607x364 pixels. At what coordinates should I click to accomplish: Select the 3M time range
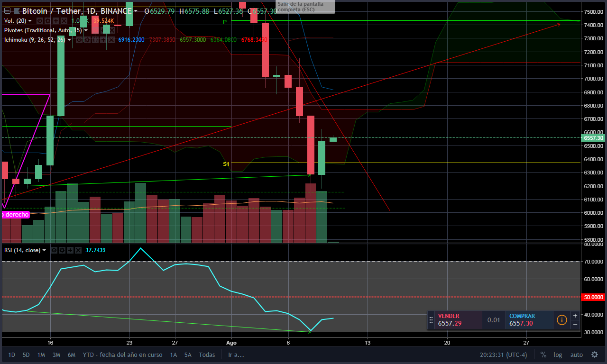(56, 355)
